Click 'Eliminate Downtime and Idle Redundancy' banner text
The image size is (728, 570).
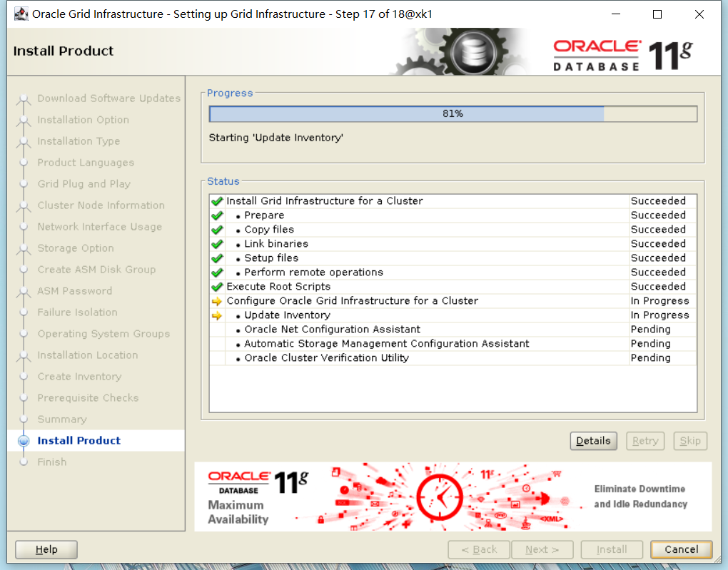point(640,497)
